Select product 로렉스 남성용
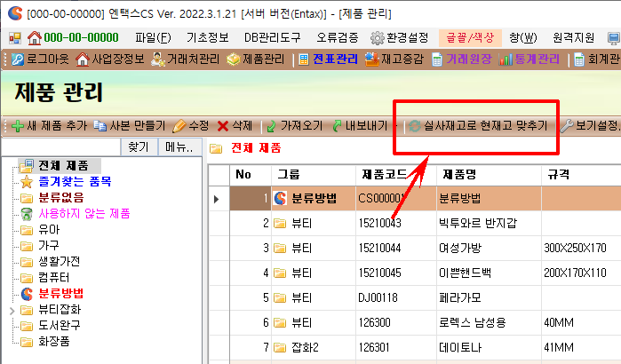This screenshot has width=621, height=364. 473,323
